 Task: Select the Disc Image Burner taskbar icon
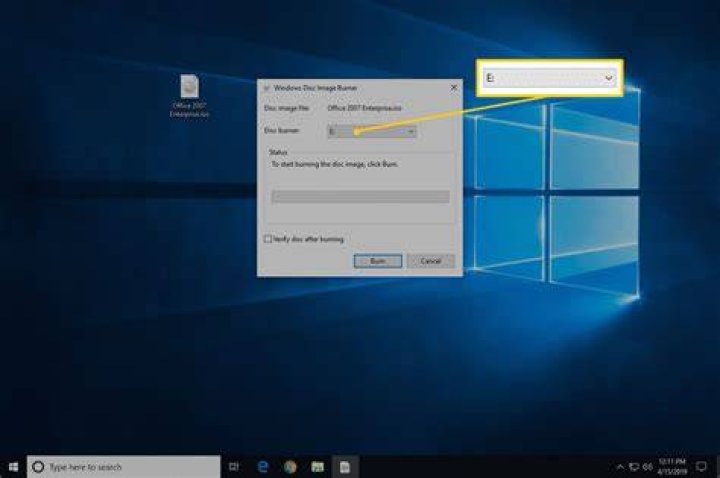pos(345,467)
